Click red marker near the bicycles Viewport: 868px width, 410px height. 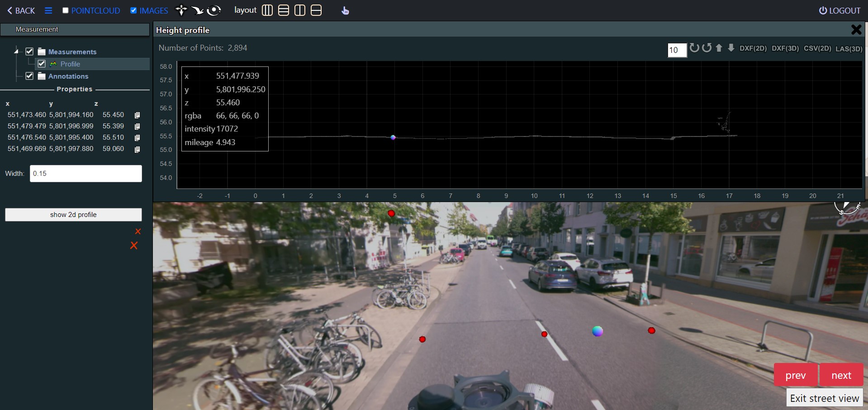point(422,339)
